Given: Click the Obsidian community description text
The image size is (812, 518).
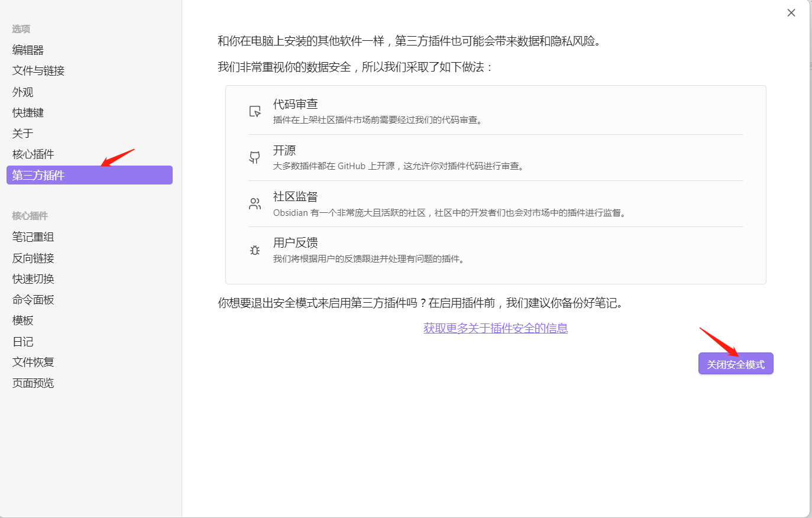Looking at the screenshot, I should point(450,213).
